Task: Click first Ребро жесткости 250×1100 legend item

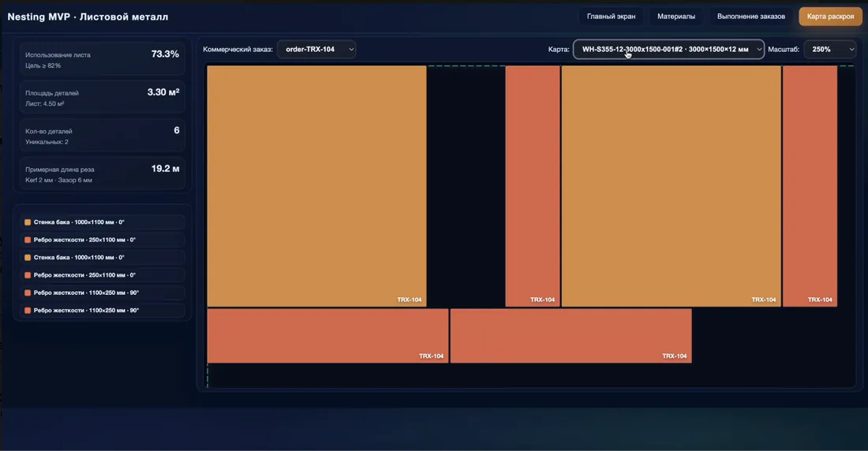Action: pyautogui.click(x=103, y=240)
